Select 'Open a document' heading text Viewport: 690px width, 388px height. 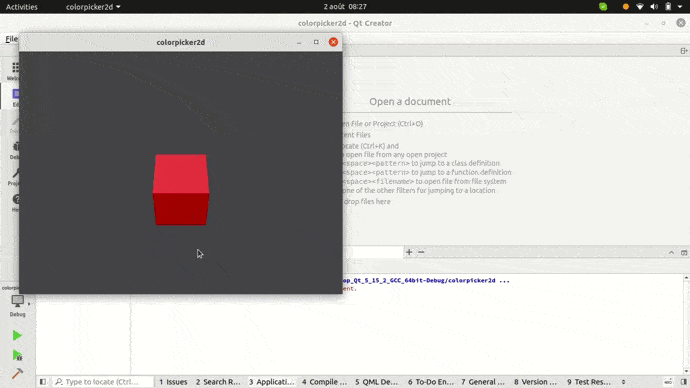coord(410,102)
